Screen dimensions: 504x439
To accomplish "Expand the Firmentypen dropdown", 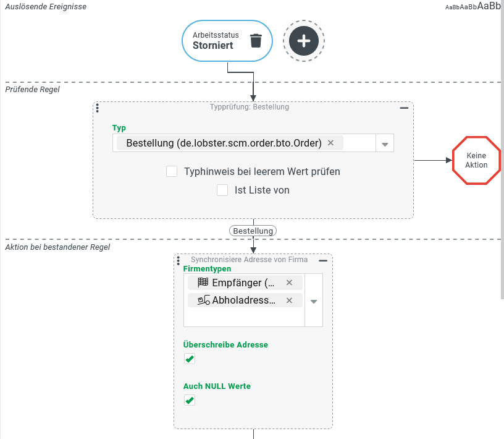I will 314,302.
